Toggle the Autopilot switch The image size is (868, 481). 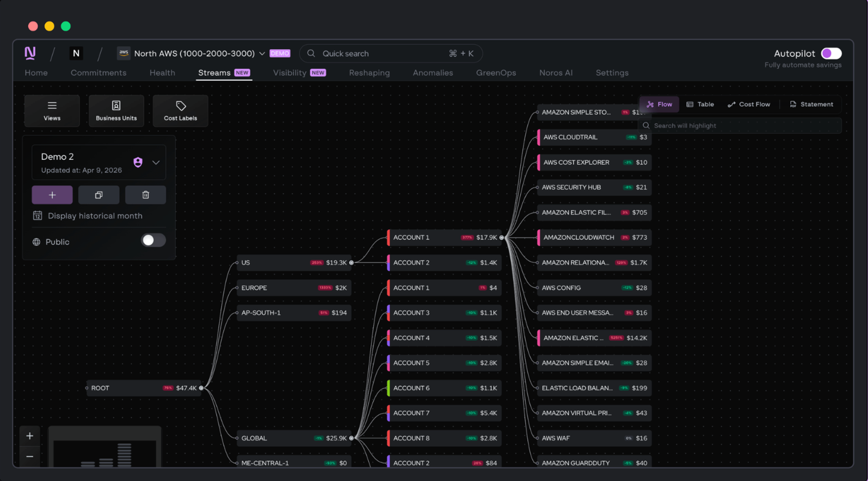pyautogui.click(x=831, y=53)
